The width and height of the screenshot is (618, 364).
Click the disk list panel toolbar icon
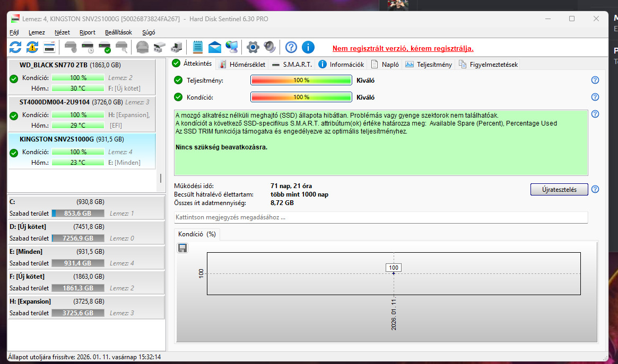coord(49,47)
